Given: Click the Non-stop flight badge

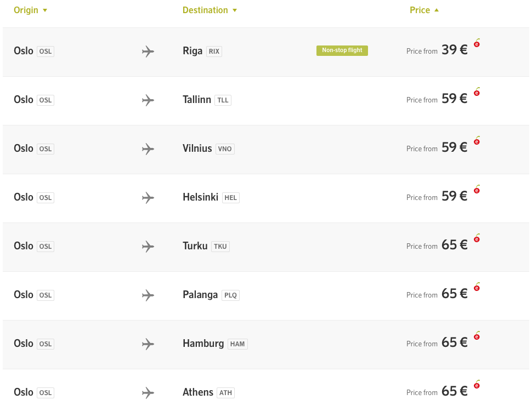Looking at the screenshot, I should (342, 50).
